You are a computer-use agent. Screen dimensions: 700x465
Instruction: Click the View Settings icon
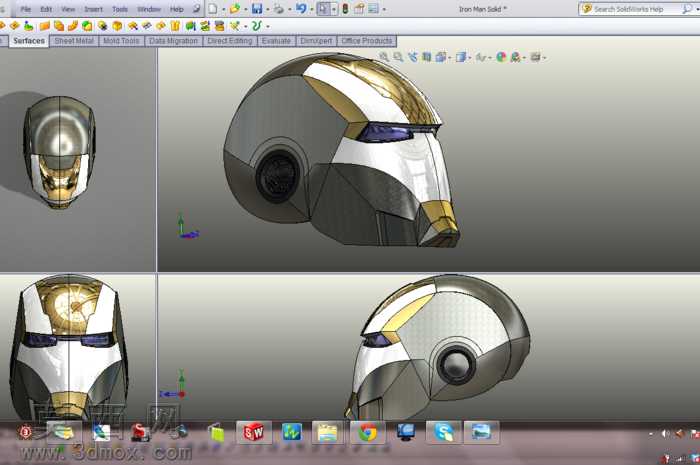[536, 57]
